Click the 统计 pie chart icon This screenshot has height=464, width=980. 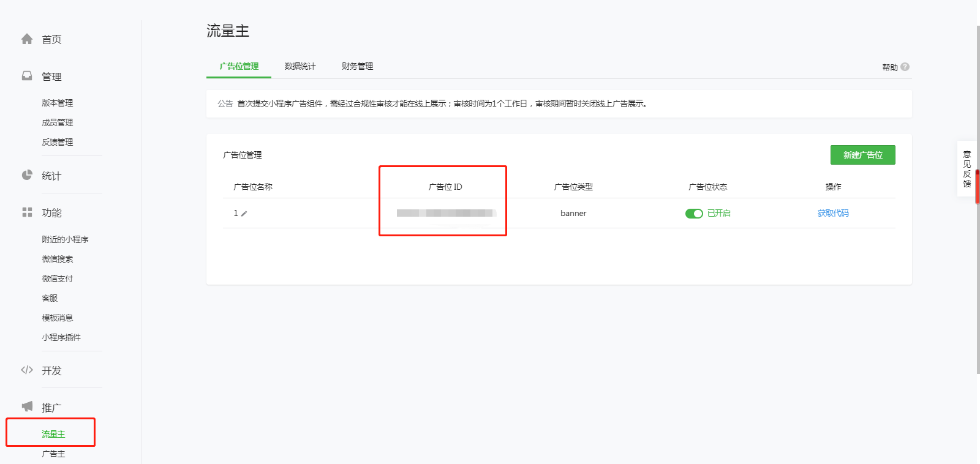(x=27, y=175)
